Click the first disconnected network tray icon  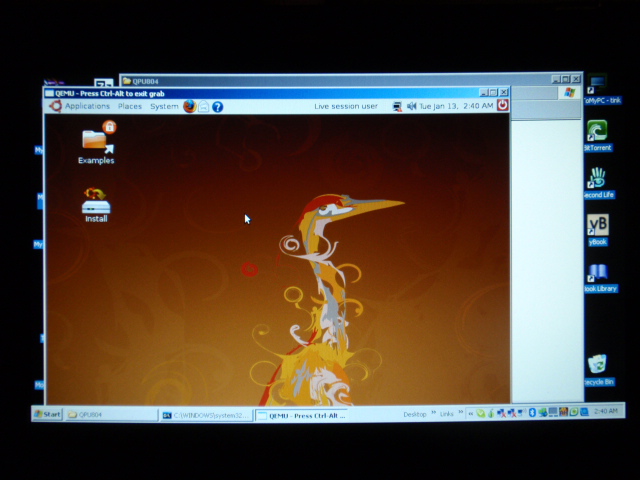click(x=501, y=413)
